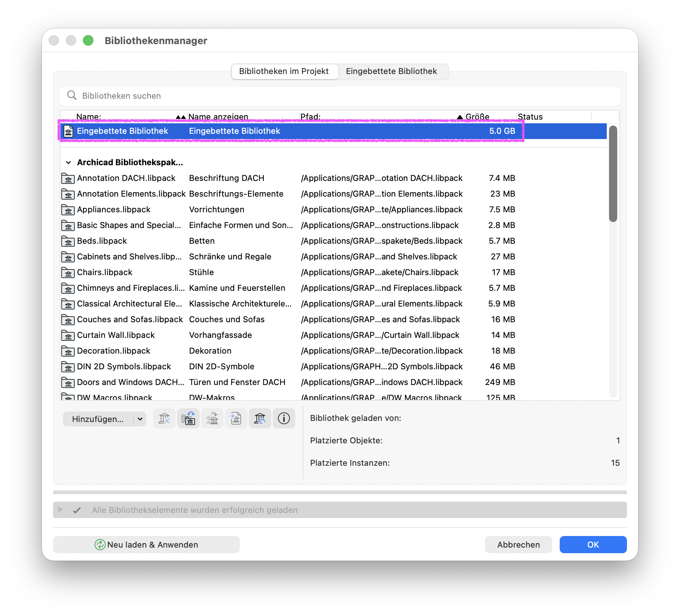
Task: Click the library icon of Annotation DACH.libpack
Action: 68,178
